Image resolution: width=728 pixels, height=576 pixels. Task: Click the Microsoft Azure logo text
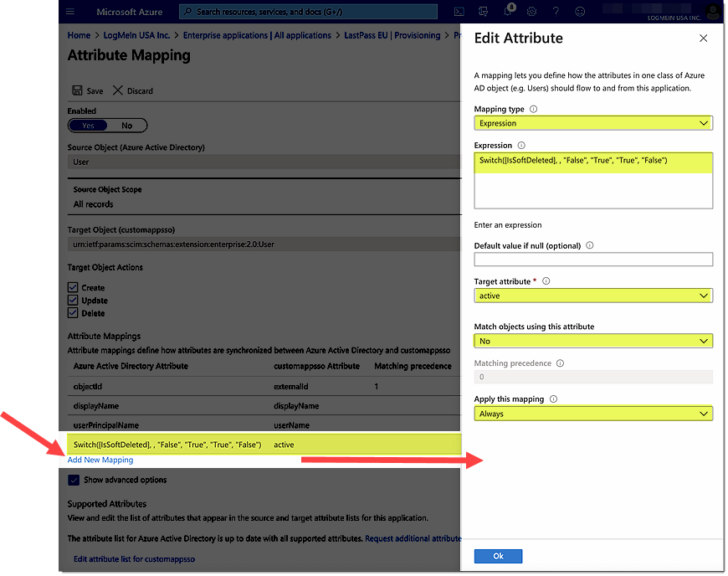pyautogui.click(x=130, y=12)
